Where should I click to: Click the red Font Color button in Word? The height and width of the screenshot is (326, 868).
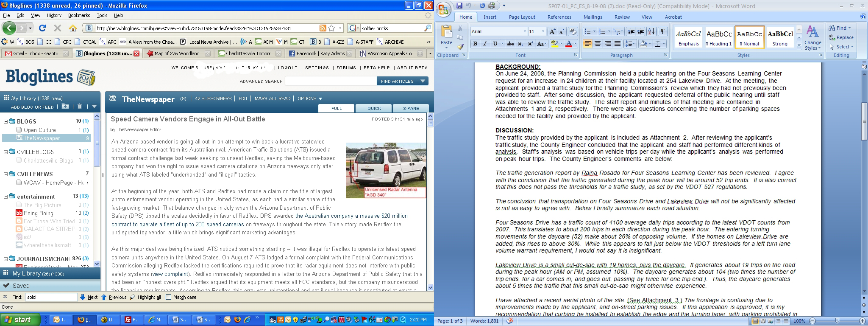click(x=568, y=44)
